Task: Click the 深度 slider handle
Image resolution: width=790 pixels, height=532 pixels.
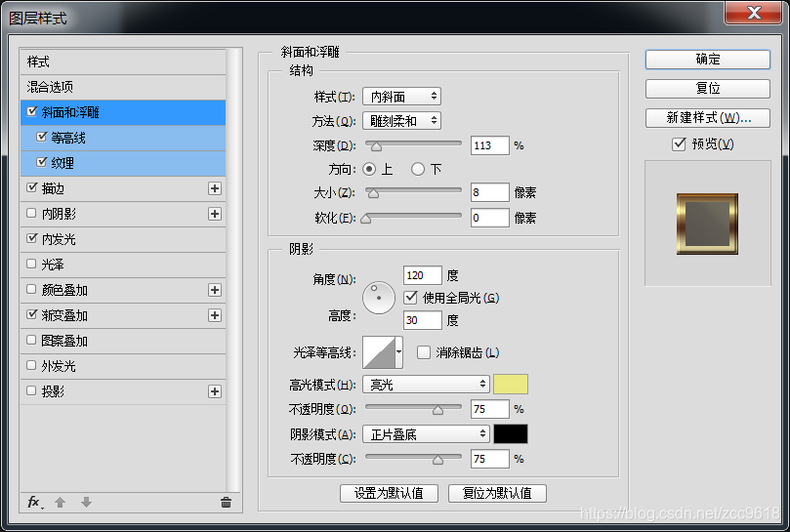Action: click(376, 146)
